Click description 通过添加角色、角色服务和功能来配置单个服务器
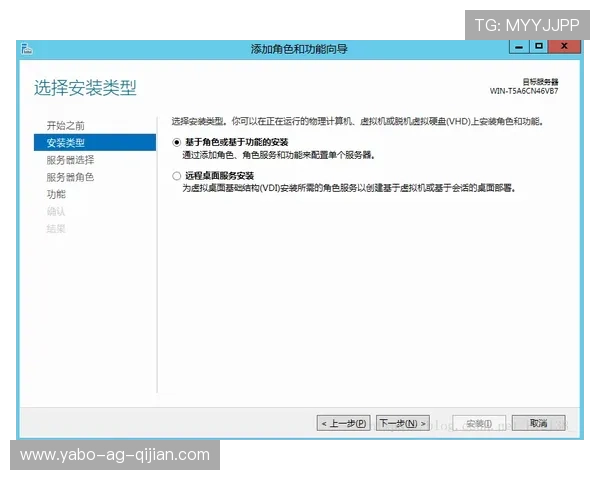 point(279,155)
